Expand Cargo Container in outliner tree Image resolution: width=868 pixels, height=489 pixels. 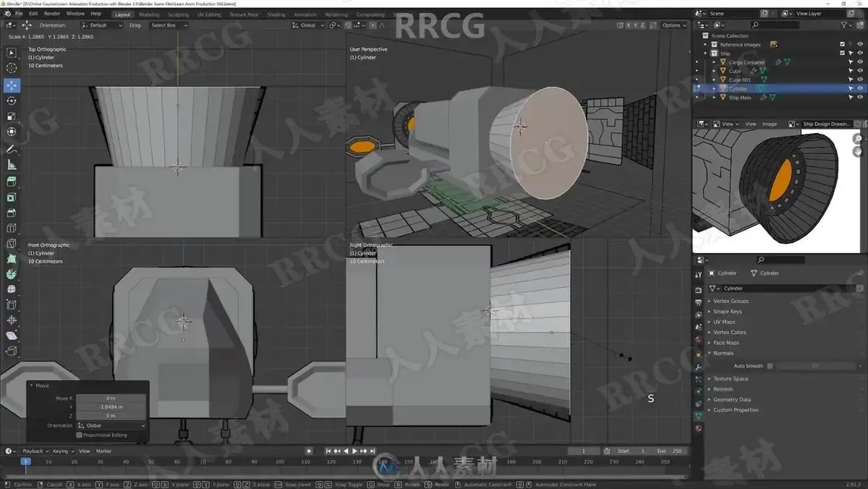point(714,62)
